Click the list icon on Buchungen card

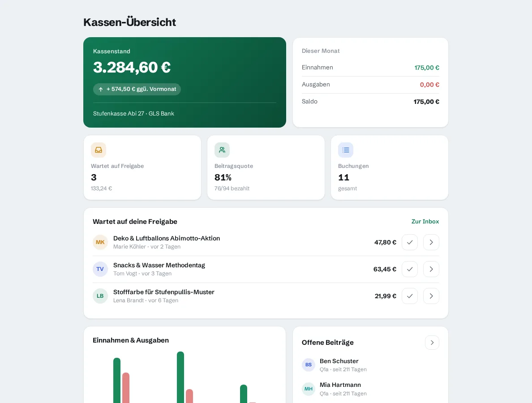click(345, 150)
